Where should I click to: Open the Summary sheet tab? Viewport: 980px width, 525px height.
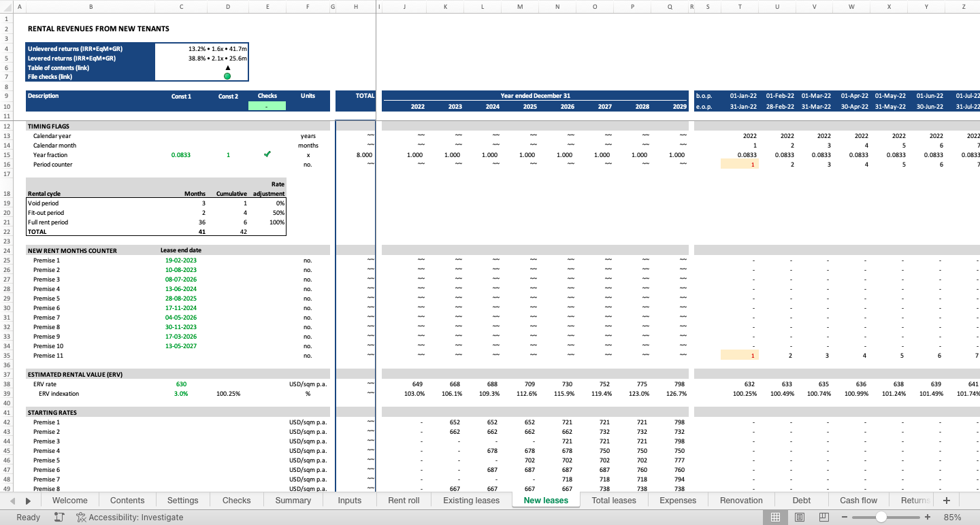[x=293, y=500]
